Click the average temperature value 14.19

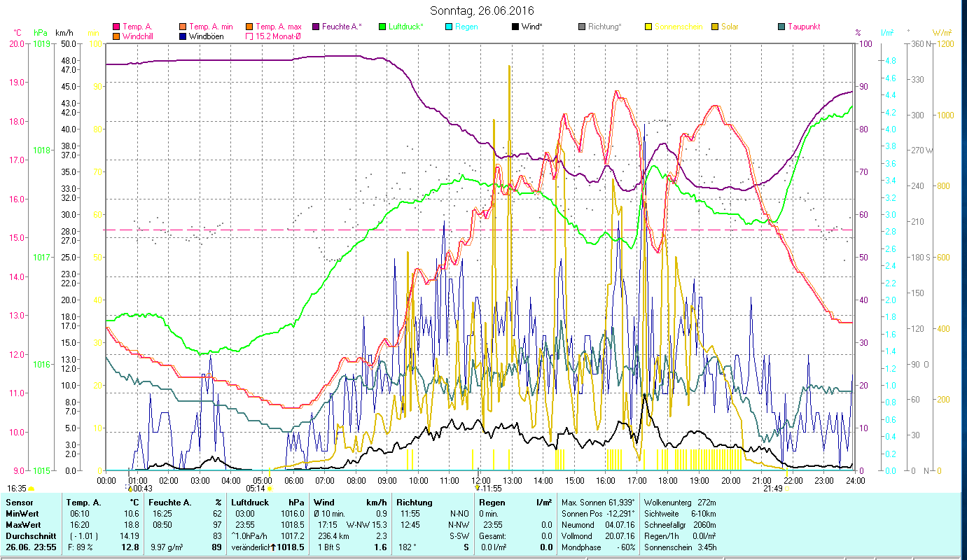[129, 536]
